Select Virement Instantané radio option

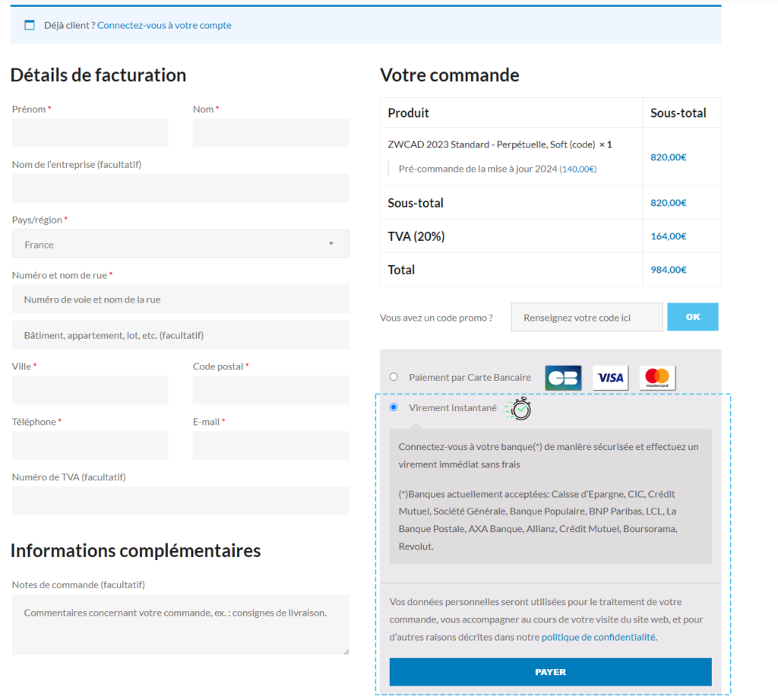coord(394,407)
